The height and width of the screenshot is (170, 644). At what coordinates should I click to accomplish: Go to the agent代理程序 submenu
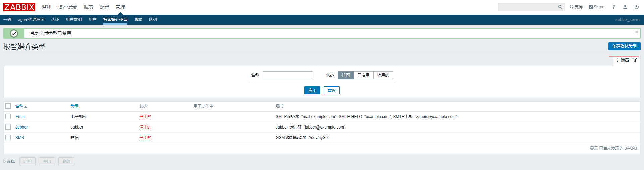[31, 20]
